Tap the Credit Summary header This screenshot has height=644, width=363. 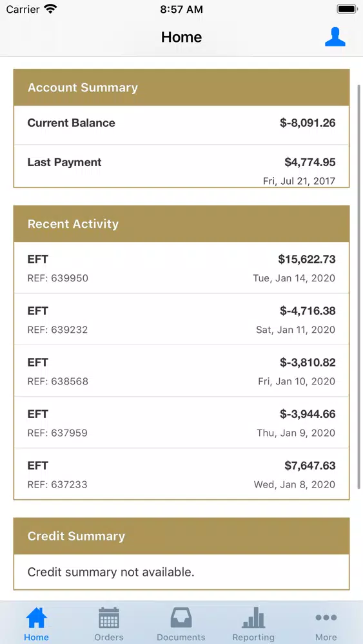181,536
